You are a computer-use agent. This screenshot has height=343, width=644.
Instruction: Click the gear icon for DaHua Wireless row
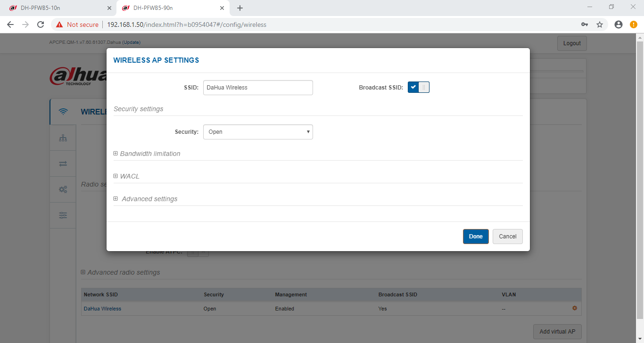tap(575, 308)
